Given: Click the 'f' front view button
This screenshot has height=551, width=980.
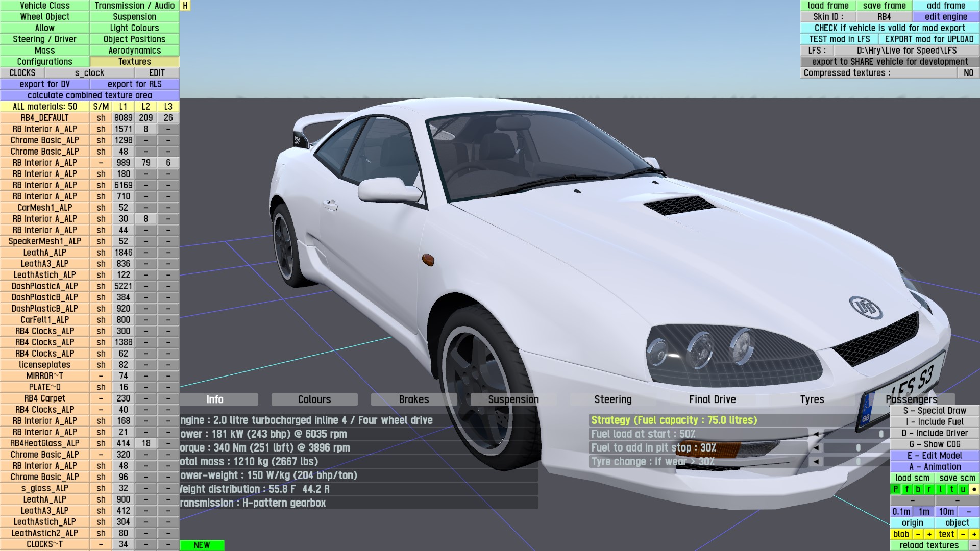Looking at the screenshot, I should point(906,489).
